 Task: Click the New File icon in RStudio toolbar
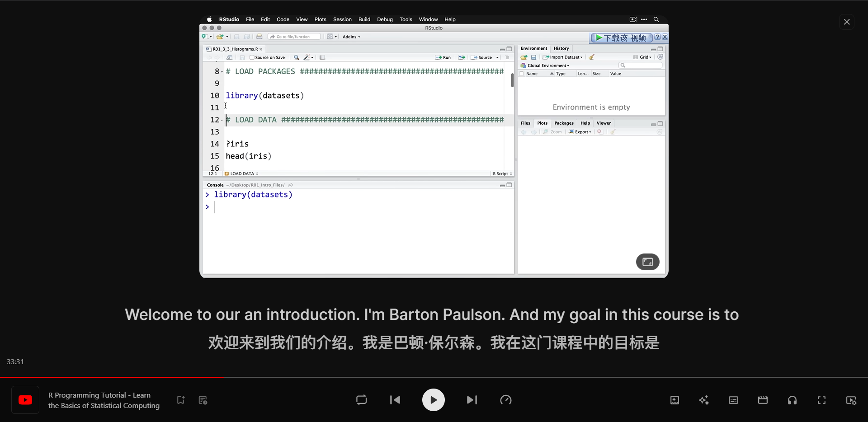pyautogui.click(x=205, y=37)
